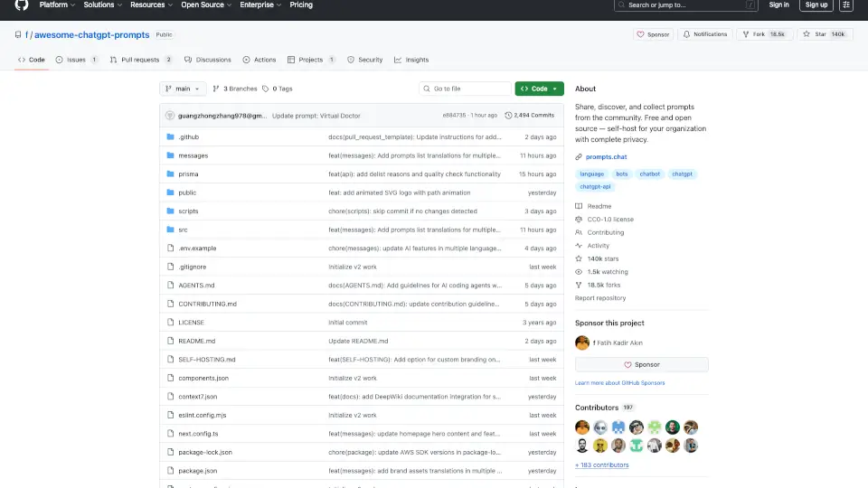Open the .github folder
The height and width of the screenshot is (488, 868).
188,136
